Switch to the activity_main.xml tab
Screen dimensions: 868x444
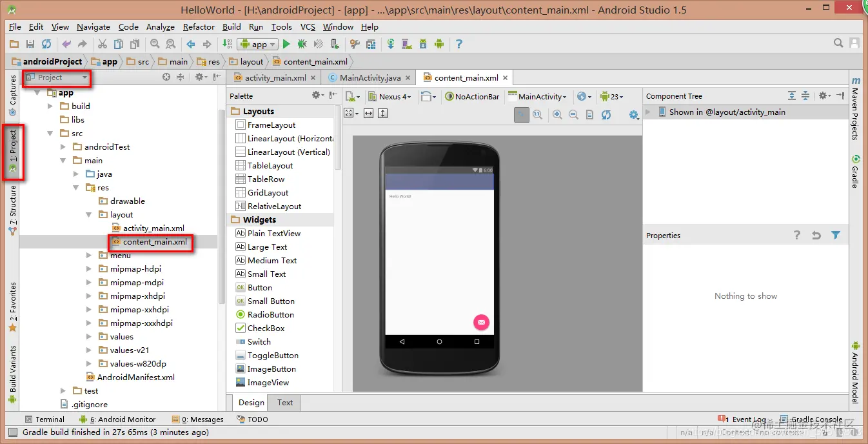(275, 78)
